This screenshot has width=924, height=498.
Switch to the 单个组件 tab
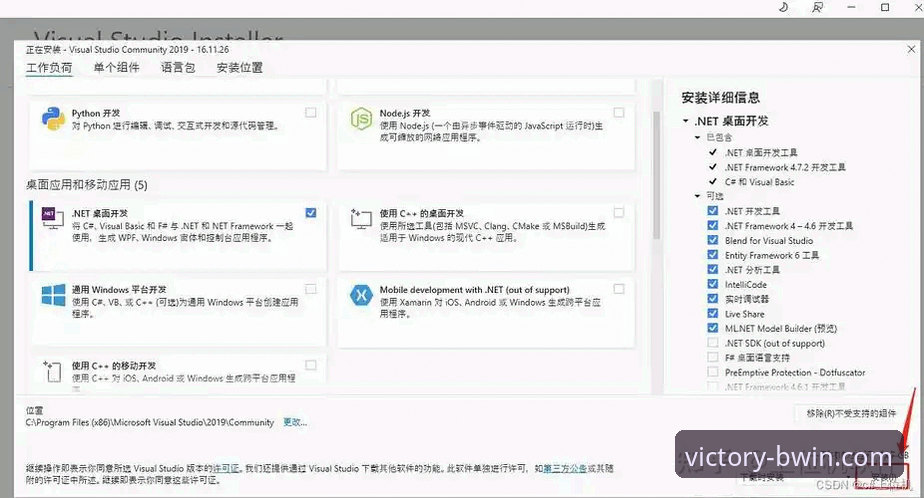pos(117,68)
